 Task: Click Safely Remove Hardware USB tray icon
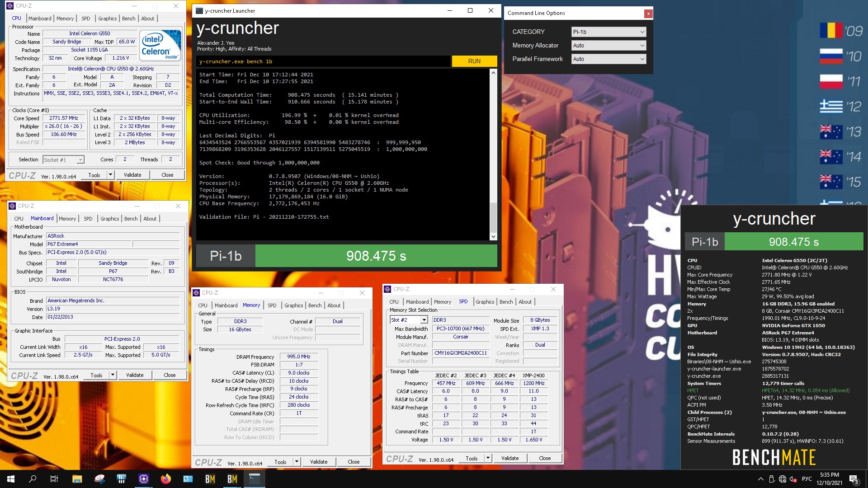pos(772,479)
